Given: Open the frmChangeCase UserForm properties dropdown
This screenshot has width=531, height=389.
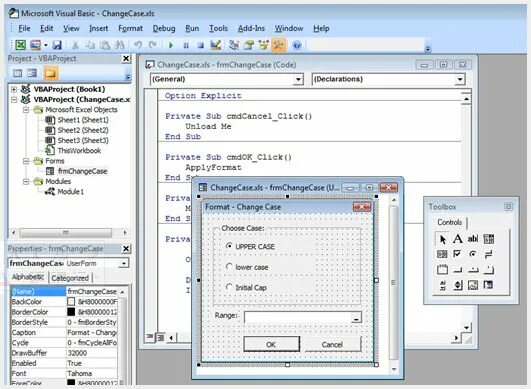Looking at the screenshot, I should point(124,263).
